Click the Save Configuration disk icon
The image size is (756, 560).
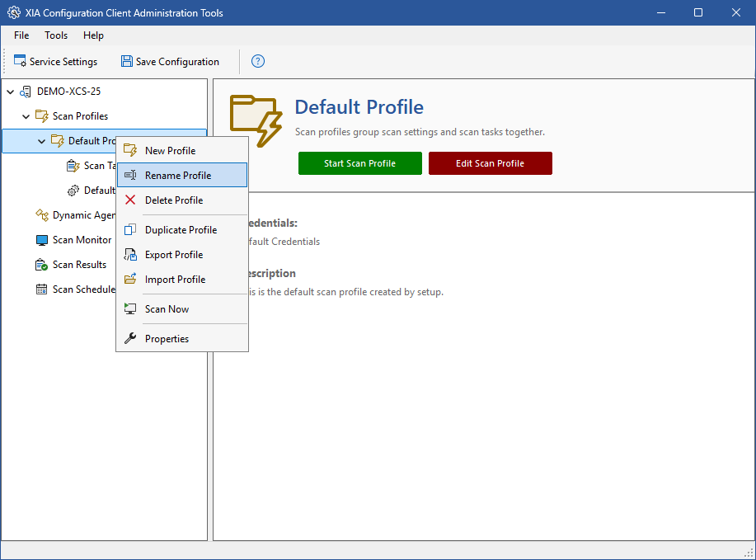pyautogui.click(x=126, y=62)
